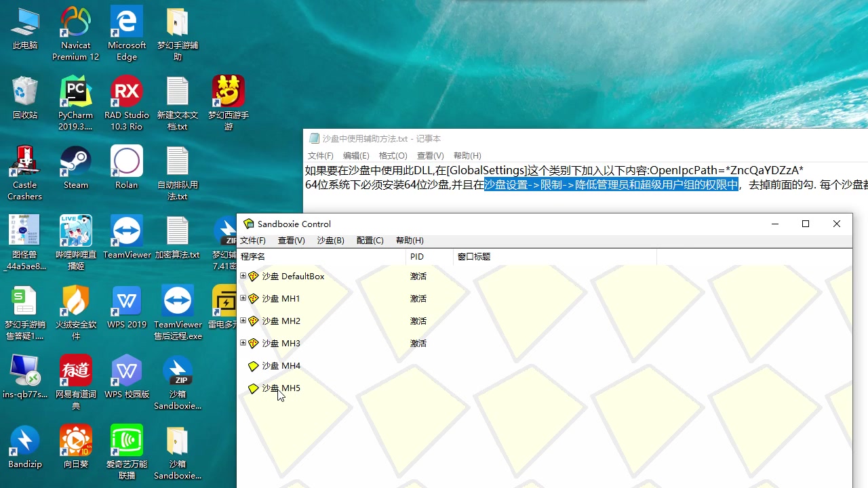The image size is (868, 488).
Task: Sort by 程序名 column header
Action: click(322, 257)
